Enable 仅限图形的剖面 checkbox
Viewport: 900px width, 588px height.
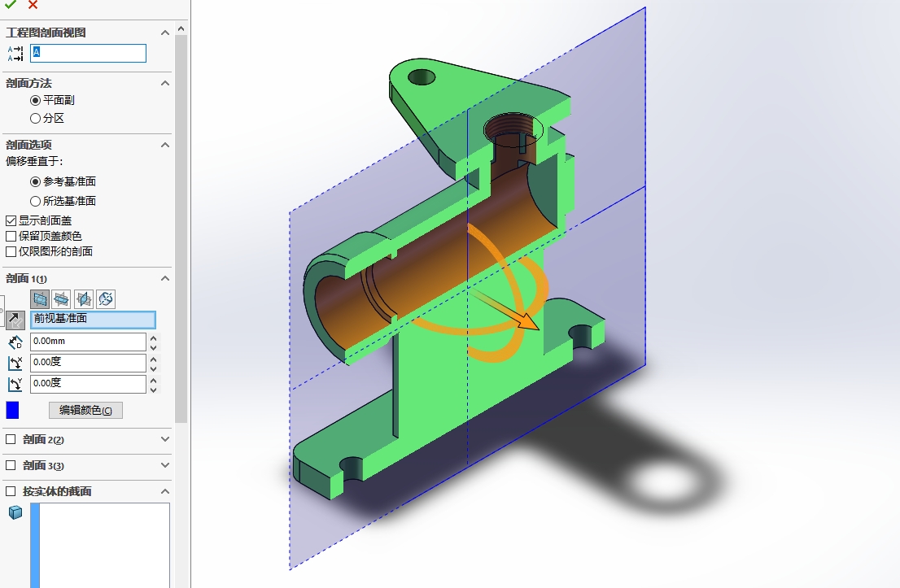pos(11,252)
